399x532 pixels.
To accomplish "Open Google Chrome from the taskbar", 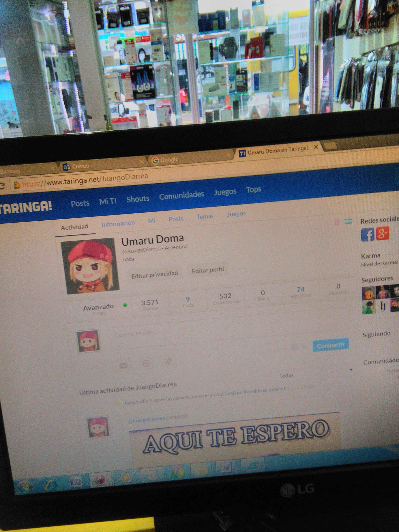I will (x=178, y=472).
